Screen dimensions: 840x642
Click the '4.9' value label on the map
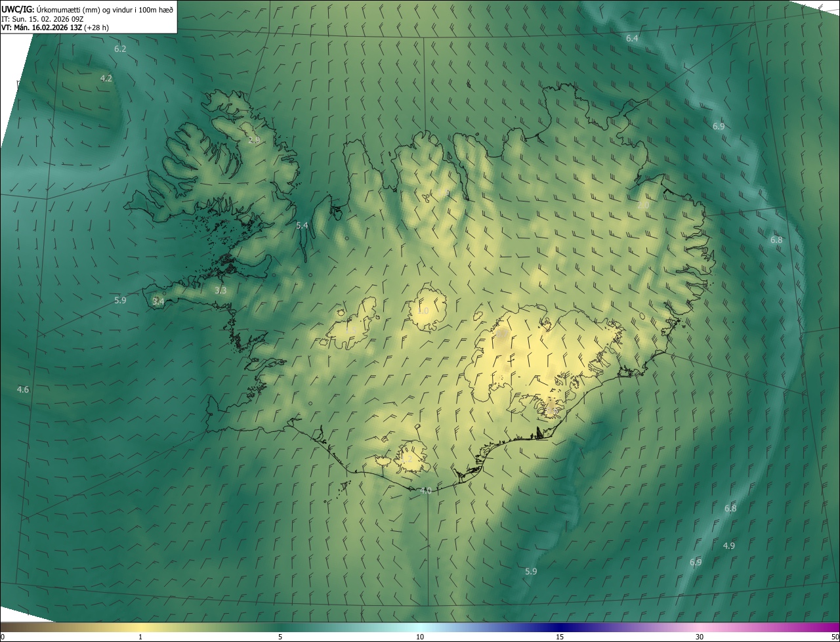coord(728,546)
